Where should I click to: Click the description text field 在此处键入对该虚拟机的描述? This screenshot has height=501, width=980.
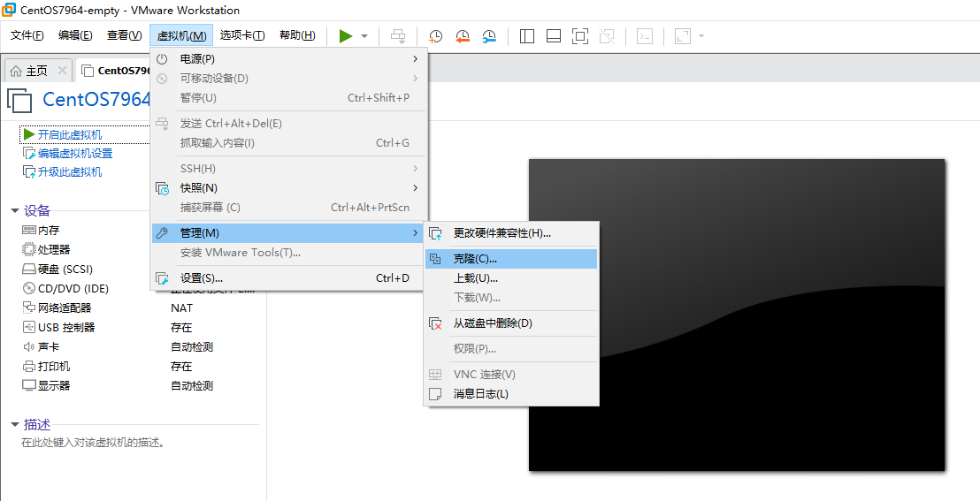[94, 443]
